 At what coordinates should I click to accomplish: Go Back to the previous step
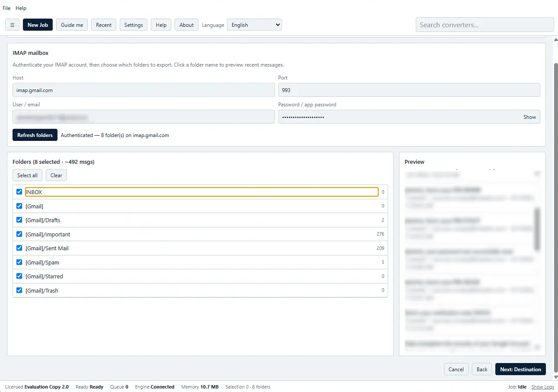click(482, 369)
